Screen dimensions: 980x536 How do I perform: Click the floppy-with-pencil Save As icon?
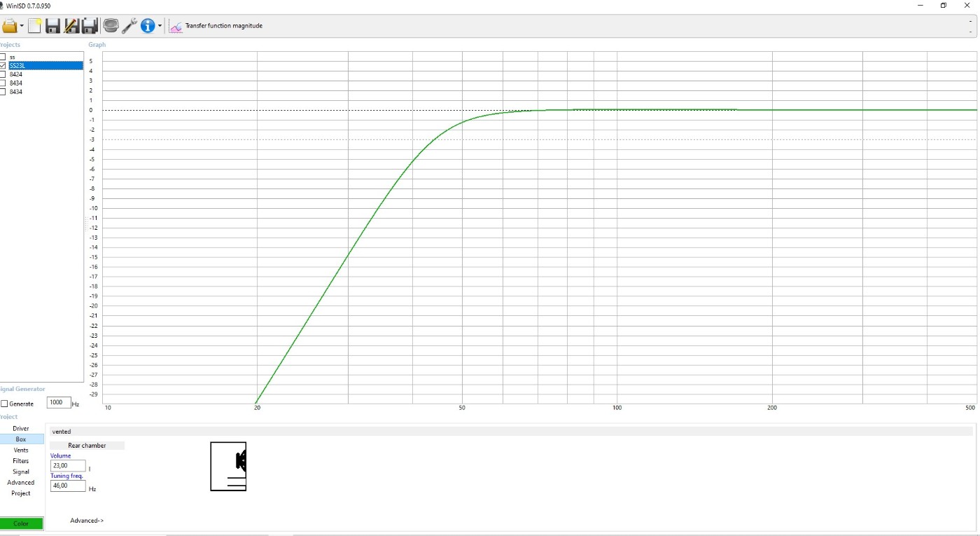[x=71, y=26]
